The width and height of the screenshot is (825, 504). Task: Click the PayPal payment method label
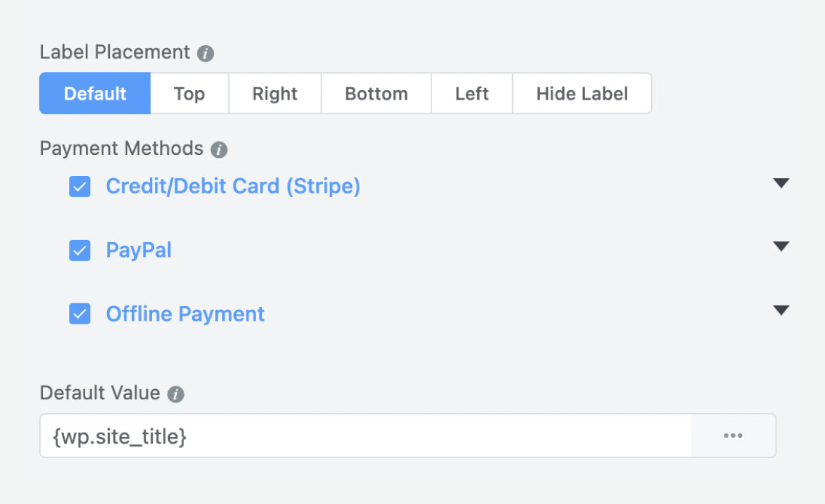click(139, 251)
